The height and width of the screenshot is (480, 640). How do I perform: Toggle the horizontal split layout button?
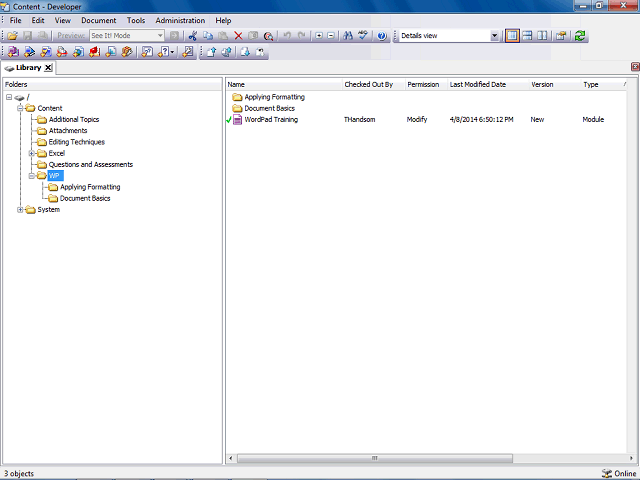[527, 36]
